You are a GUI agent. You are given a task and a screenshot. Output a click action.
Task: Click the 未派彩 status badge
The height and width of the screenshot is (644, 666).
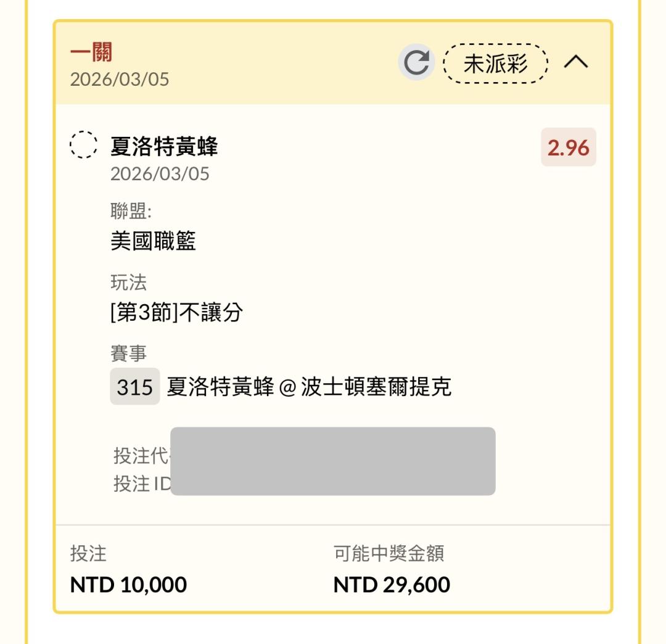496,63
